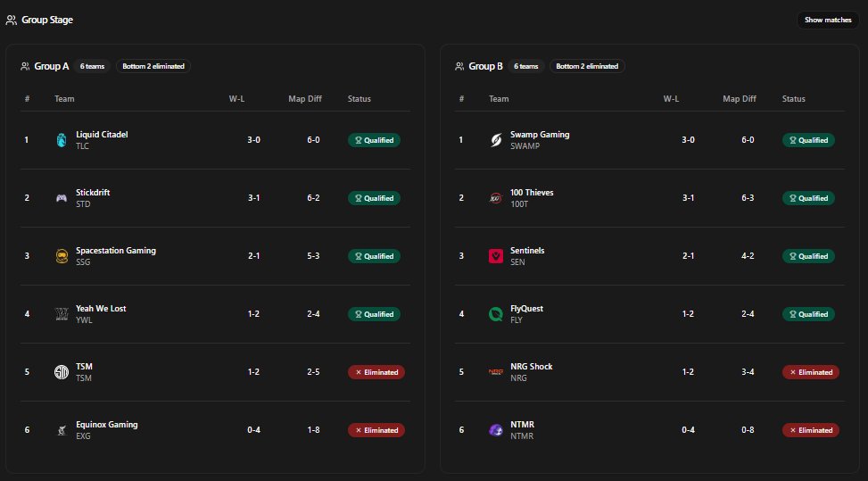The image size is (868, 481).
Task: Click the NRG Shock logo
Action: (x=496, y=372)
